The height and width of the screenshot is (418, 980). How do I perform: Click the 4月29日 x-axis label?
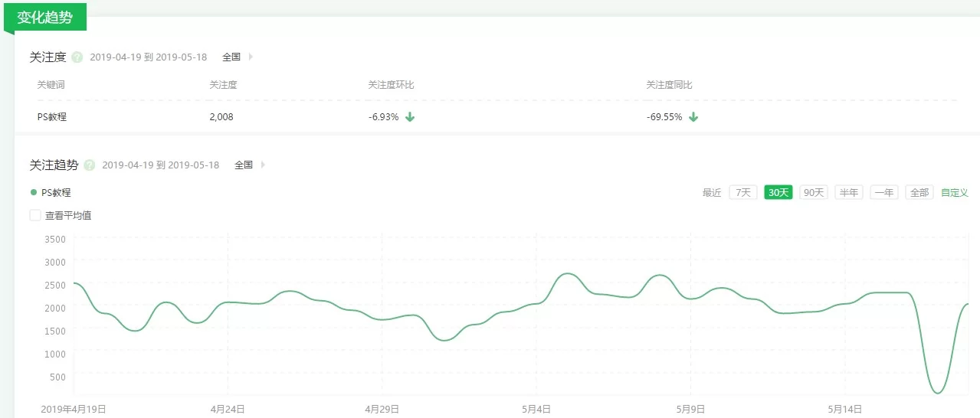(x=382, y=409)
